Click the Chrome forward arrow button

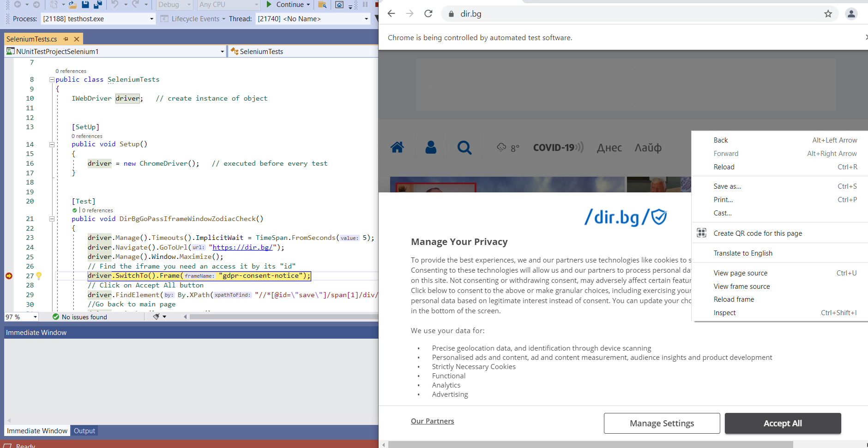410,14
